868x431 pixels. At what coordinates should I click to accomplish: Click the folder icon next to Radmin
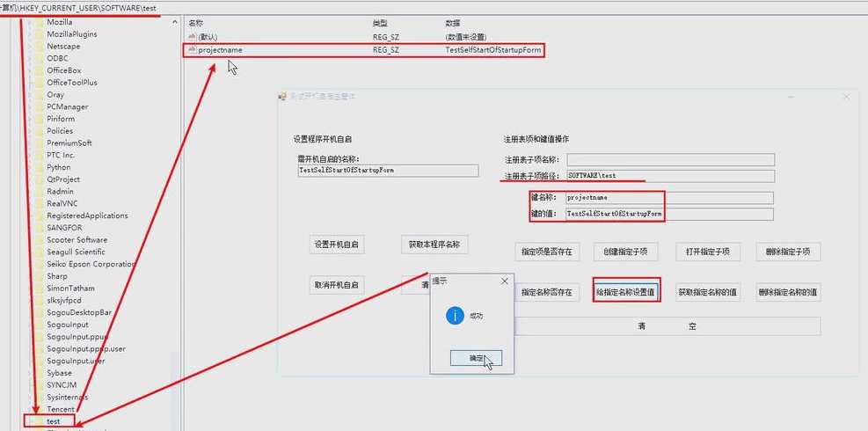pos(38,192)
